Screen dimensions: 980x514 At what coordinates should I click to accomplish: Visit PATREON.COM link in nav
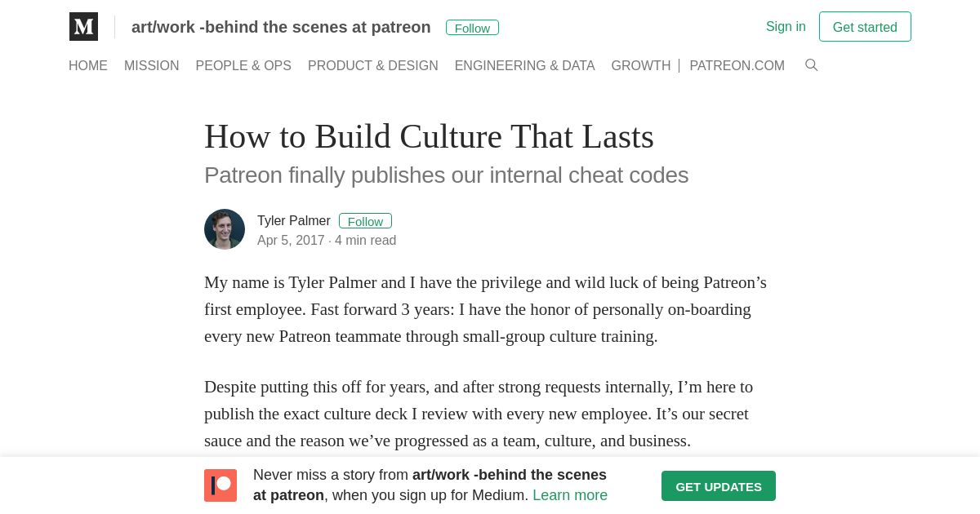click(737, 66)
